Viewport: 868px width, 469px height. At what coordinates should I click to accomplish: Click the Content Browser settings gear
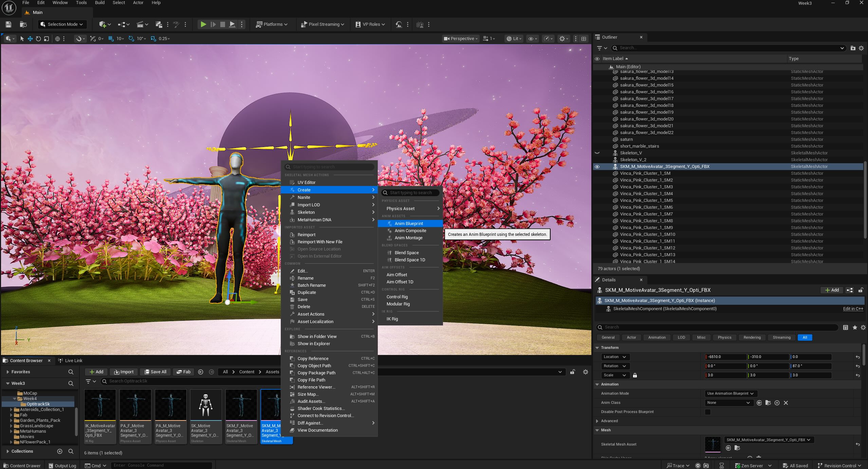pyautogui.click(x=585, y=372)
